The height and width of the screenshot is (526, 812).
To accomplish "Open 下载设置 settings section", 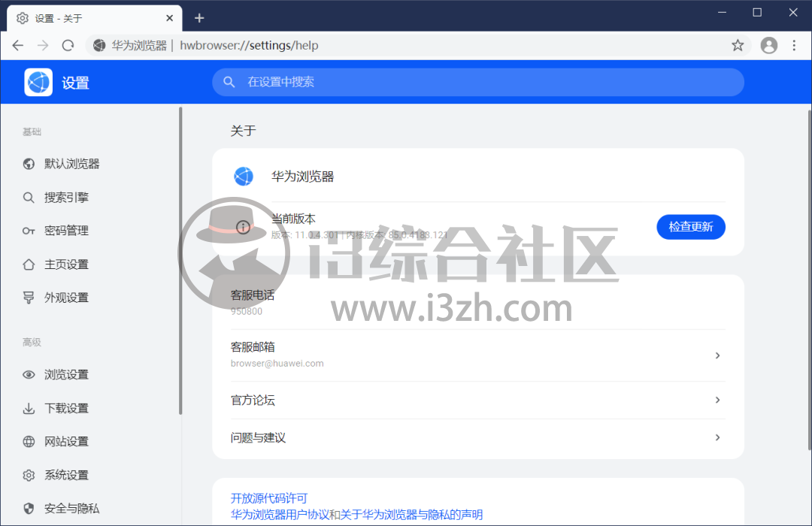I will click(66, 409).
